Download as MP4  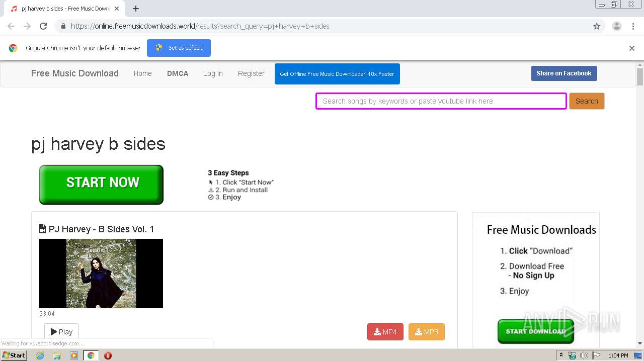tap(385, 332)
